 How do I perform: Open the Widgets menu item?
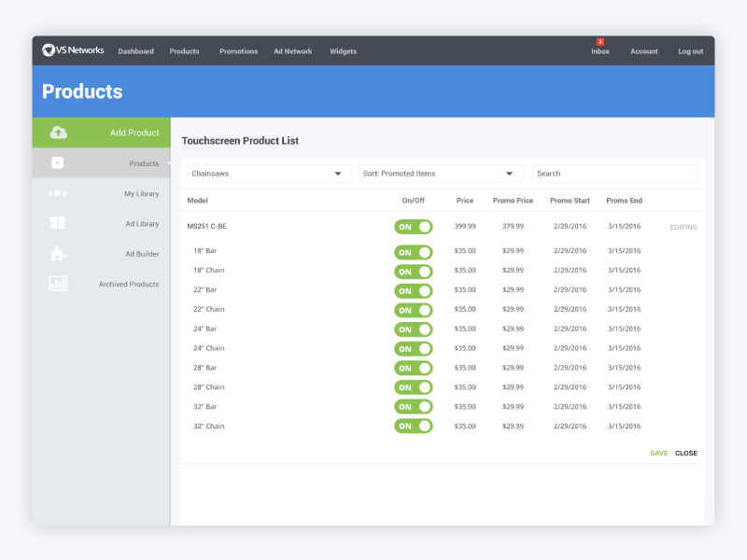pos(343,51)
